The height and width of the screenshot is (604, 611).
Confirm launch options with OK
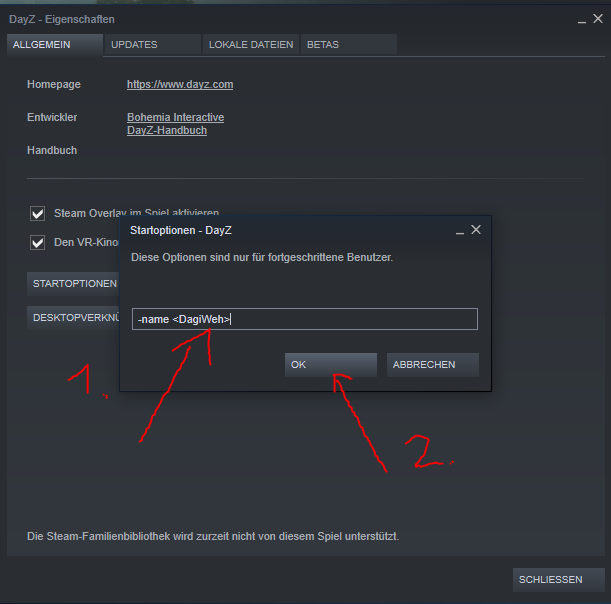[330, 365]
